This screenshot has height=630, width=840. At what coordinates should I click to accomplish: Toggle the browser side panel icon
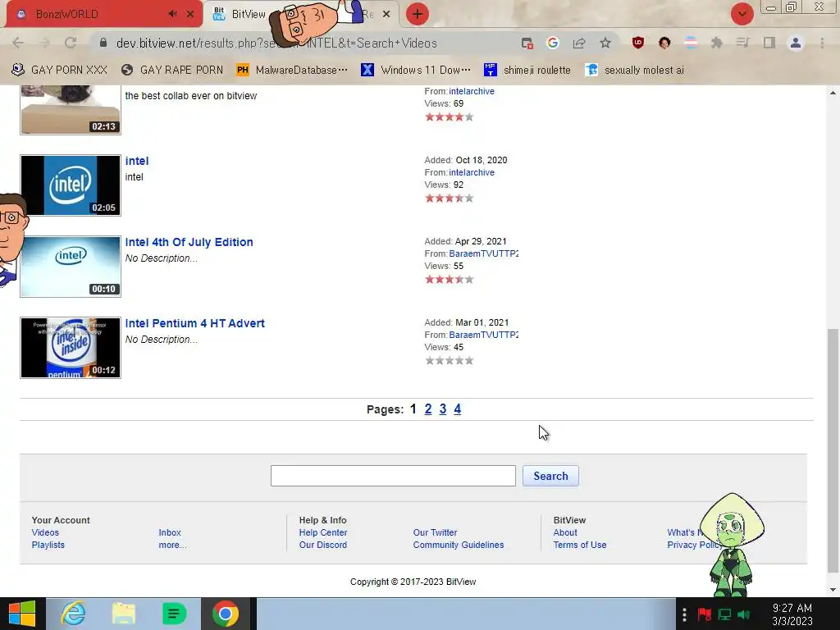point(769,43)
